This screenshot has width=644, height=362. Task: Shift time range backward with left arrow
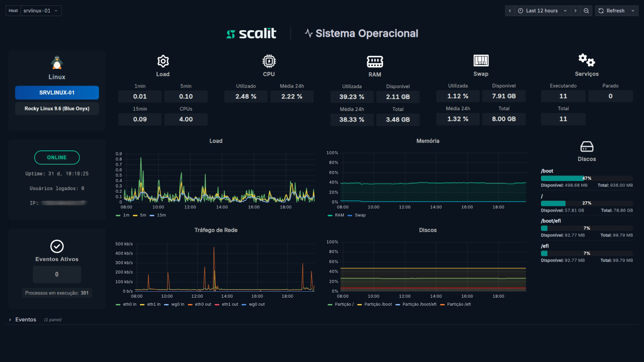click(510, 11)
